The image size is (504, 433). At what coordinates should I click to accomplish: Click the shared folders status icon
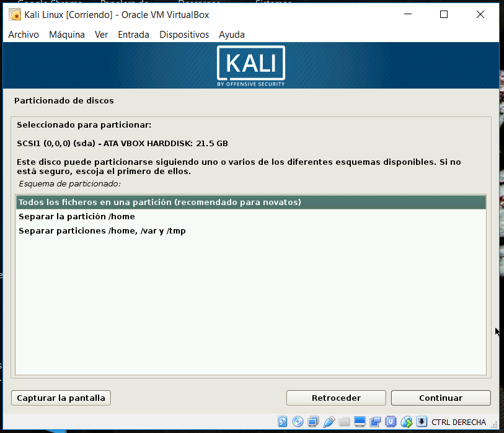click(345, 422)
